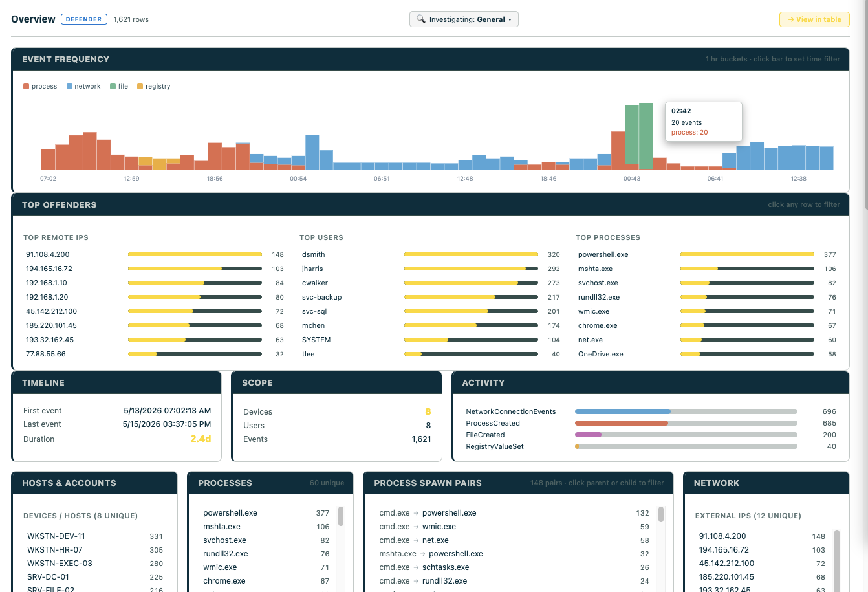868x592 pixels.
Task: Click the page vertical scrollbar
Action: pyautogui.click(x=865, y=104)
